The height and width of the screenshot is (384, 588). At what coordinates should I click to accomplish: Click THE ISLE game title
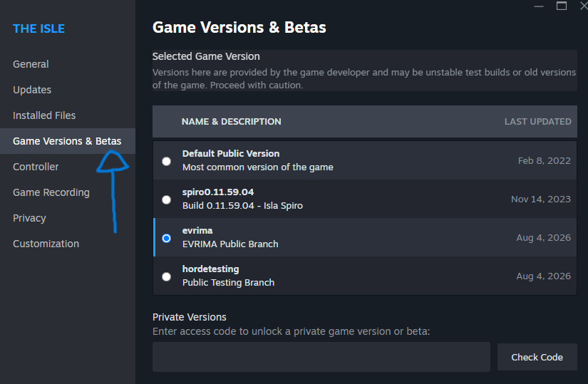click(x=38, y=29)
